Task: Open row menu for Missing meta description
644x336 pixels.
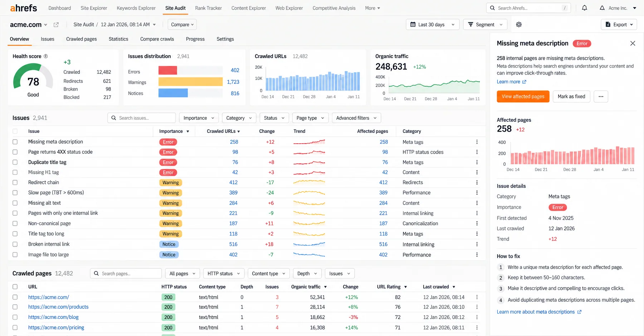Action: pyautogui.click(x=477, y=142)
